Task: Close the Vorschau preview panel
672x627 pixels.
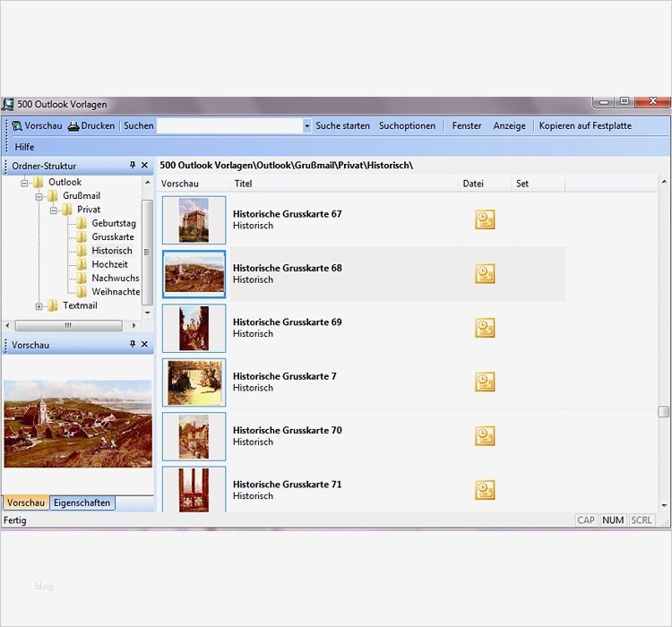Action: [x=144, y=344]
